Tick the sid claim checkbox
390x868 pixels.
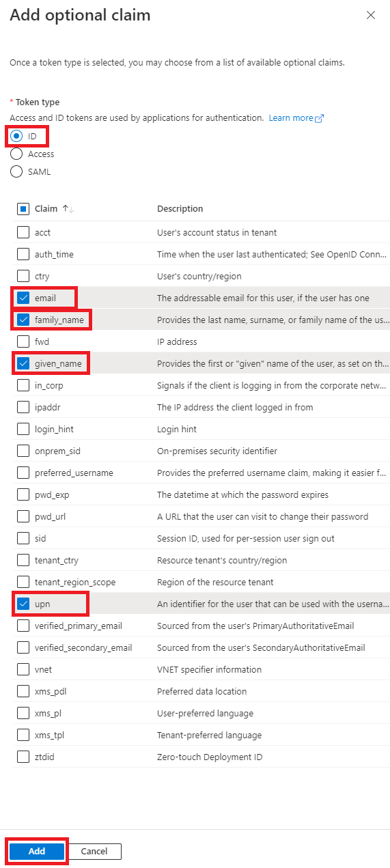(x=23, y=538)
